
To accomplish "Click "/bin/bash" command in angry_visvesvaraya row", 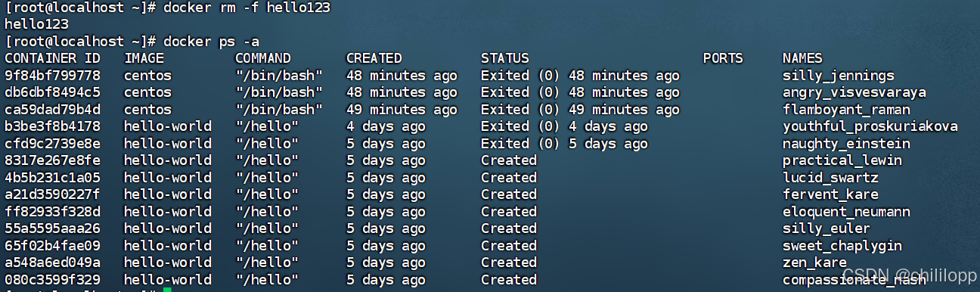I will tap(278, 92).
